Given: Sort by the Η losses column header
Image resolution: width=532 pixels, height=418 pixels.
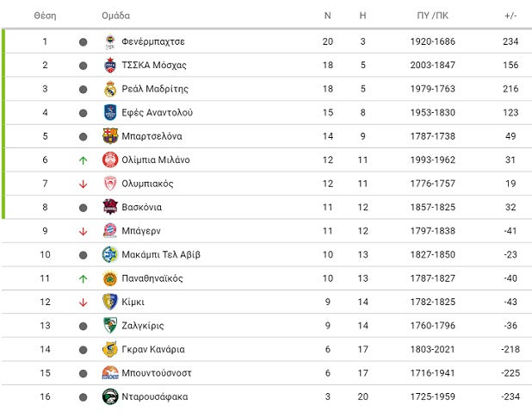Looking at the screenshot, I should 362,16.
